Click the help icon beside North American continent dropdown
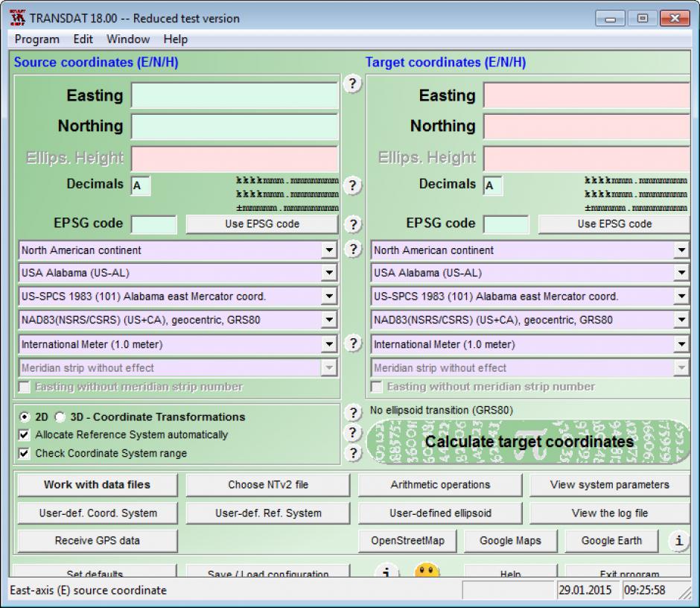The height and width of the screenshot is (608, 700). click(x=353, y=249)
